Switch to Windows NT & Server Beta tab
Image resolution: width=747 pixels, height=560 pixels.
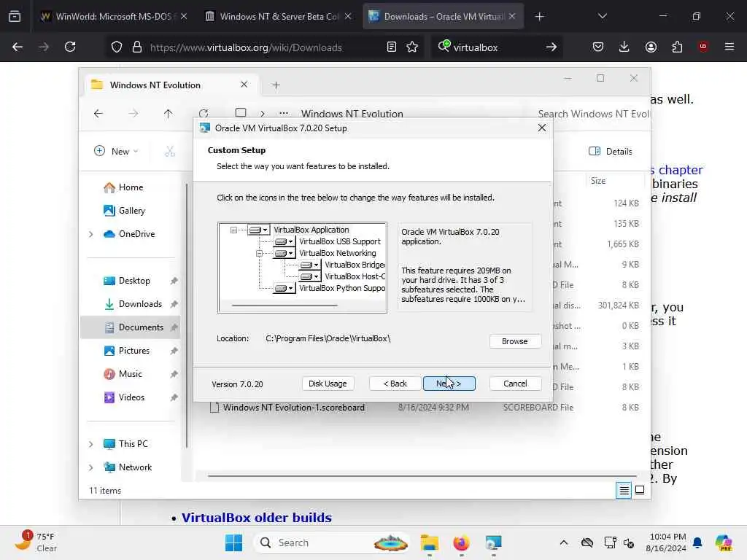[279, 17]
